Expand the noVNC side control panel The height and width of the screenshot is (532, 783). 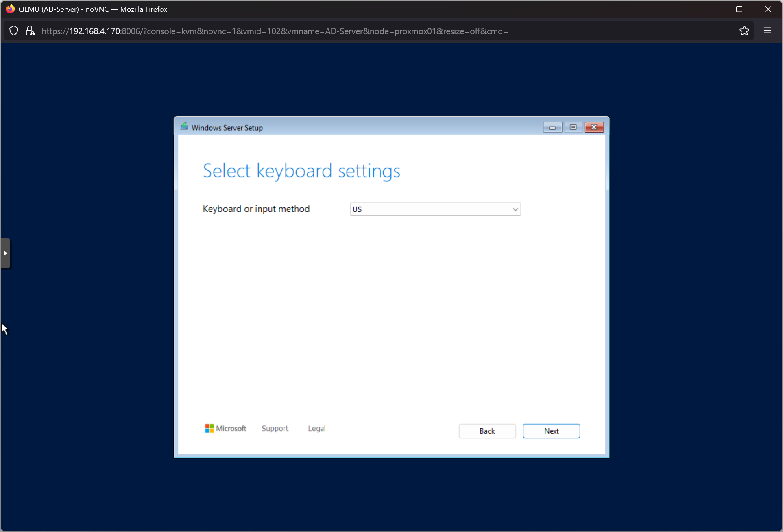click(5, 253)
